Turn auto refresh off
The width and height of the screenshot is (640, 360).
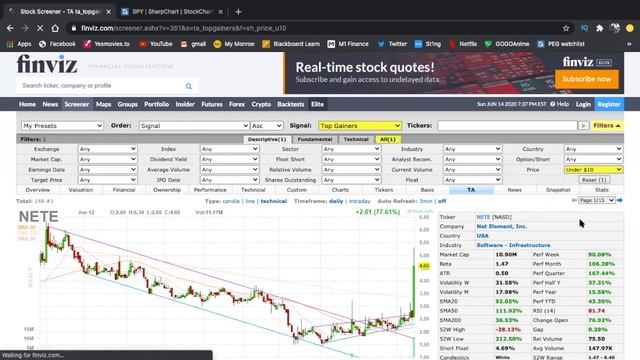point(442,201)
